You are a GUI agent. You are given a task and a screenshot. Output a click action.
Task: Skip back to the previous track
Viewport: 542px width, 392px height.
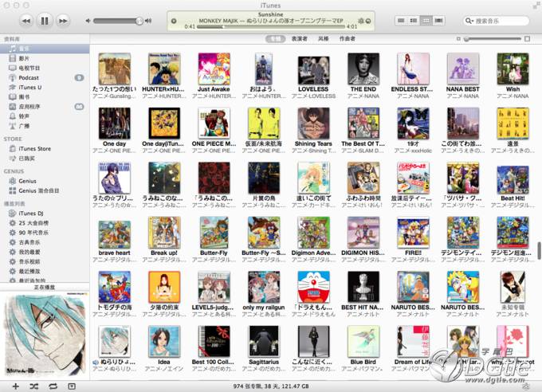click(x=26, y=21)
